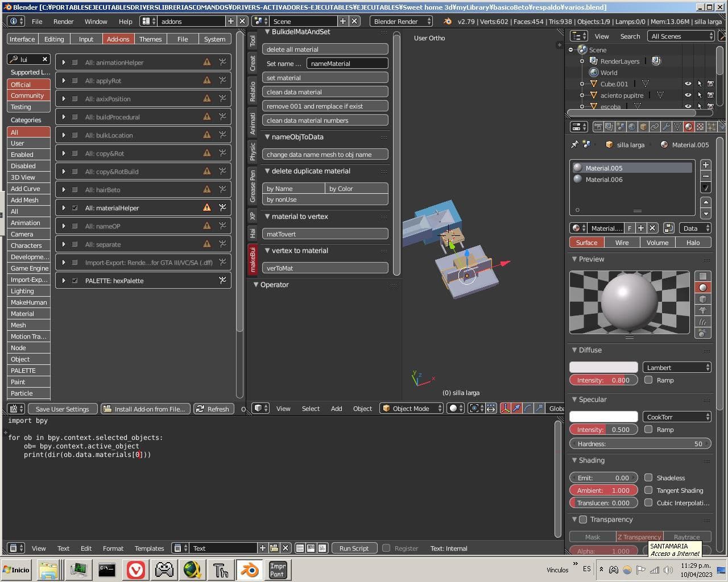
Task: Select the translate manipulator arrow icon
Action: coord(516,408)
